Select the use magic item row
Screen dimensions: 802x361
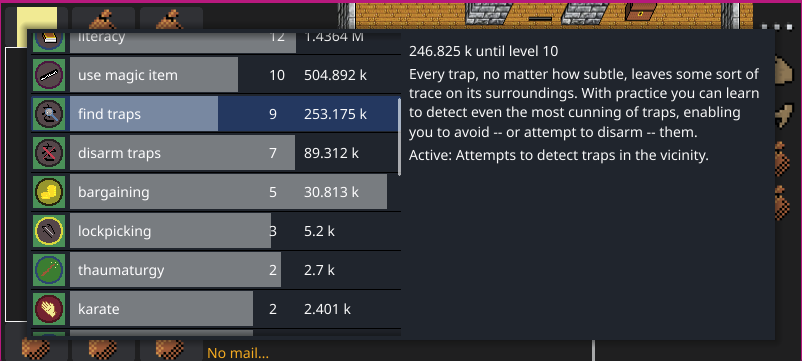pyautogui.click(x=215, y=75)
